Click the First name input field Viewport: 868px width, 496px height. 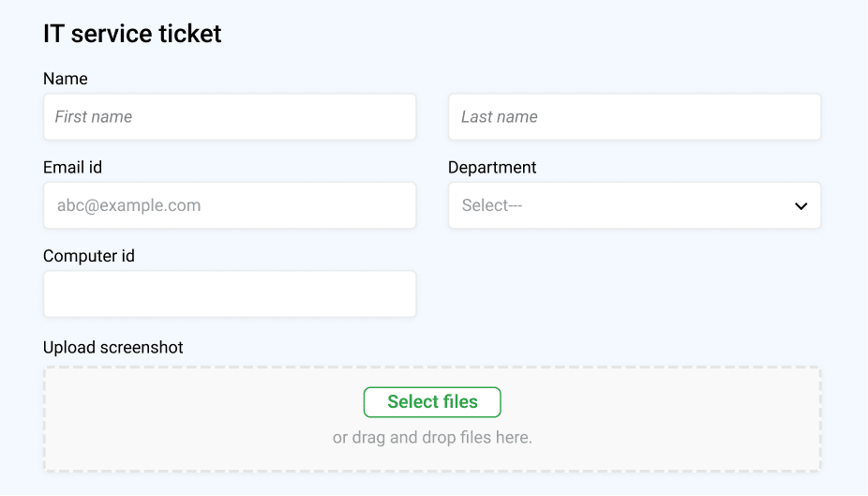[230, 117]
